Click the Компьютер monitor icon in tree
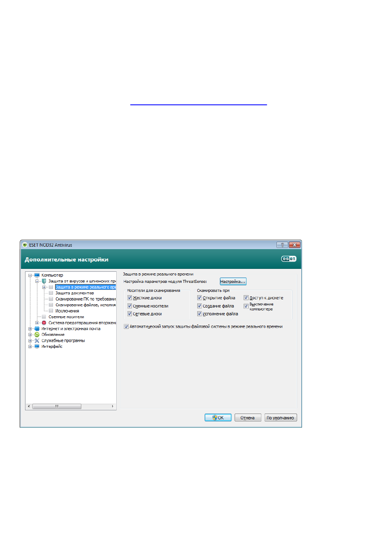The width and height of the screenshot is (392, 555). (37, 275)
